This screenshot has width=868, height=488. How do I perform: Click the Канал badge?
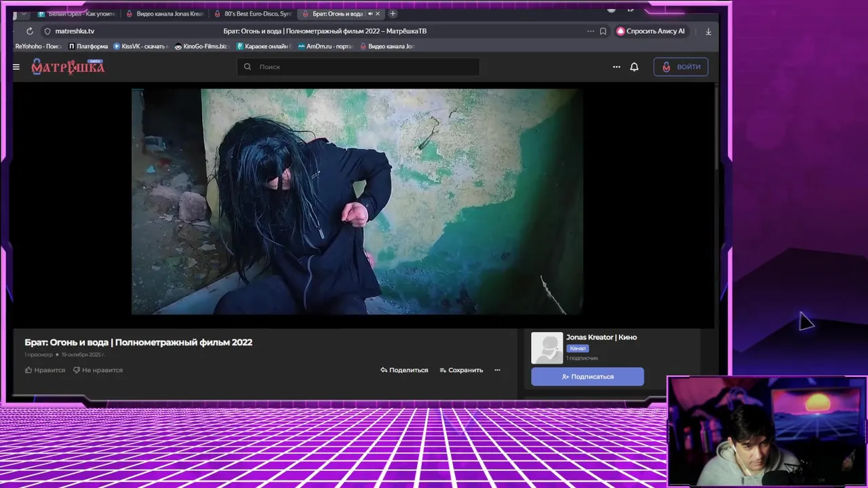[x=578, y=348]
